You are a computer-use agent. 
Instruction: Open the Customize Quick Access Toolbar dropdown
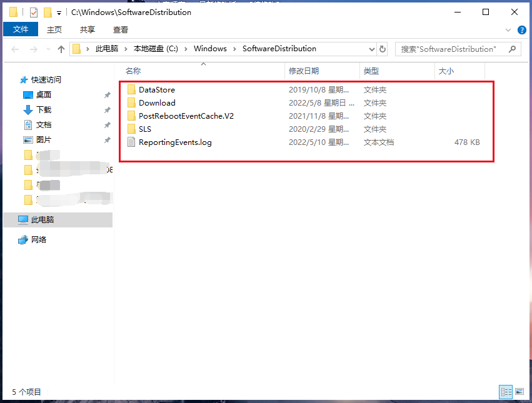tap(59, 12)
